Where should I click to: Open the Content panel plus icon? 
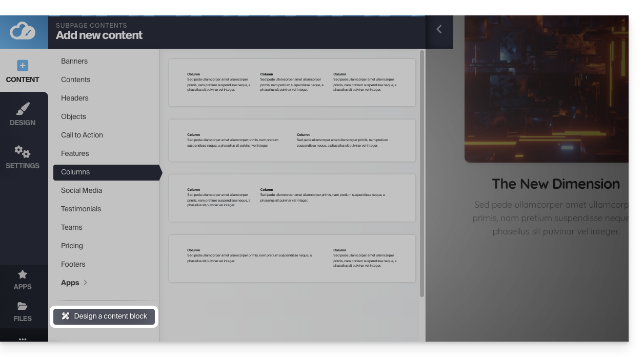[x=23, y=66]
